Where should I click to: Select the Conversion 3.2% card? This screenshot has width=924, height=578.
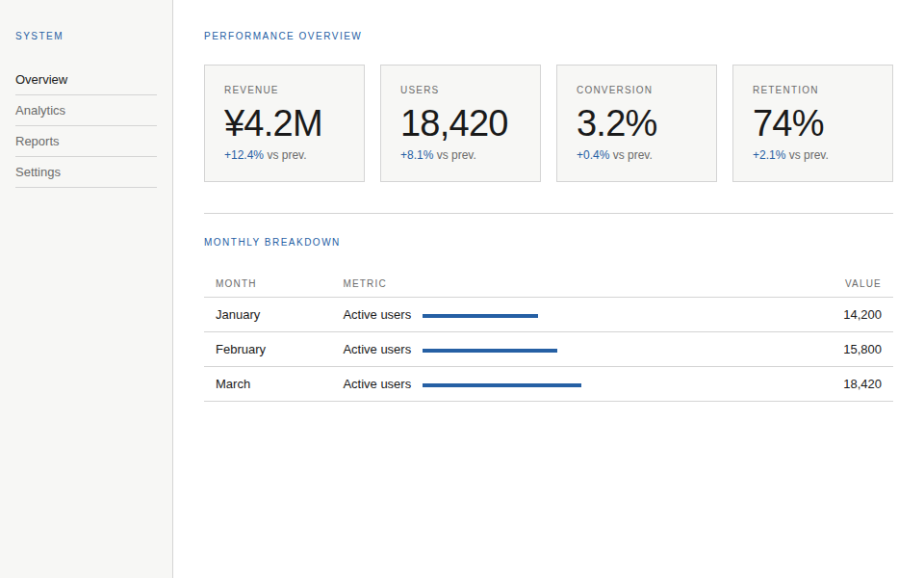(x=636, y=123)
